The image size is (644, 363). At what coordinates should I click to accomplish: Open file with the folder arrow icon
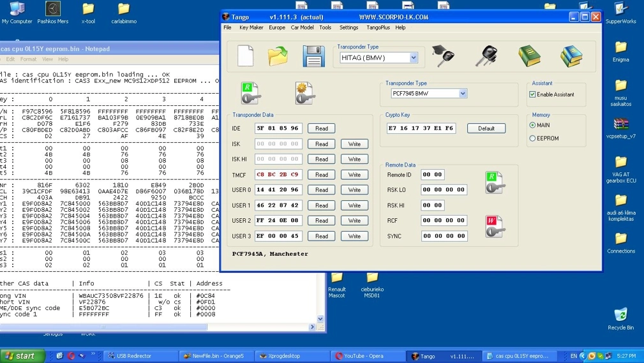(278, 56)
